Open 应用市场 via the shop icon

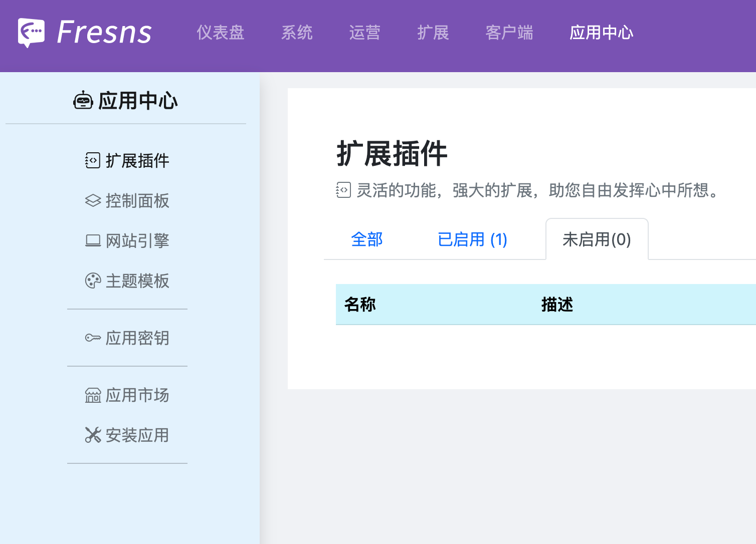pos(93,395)
